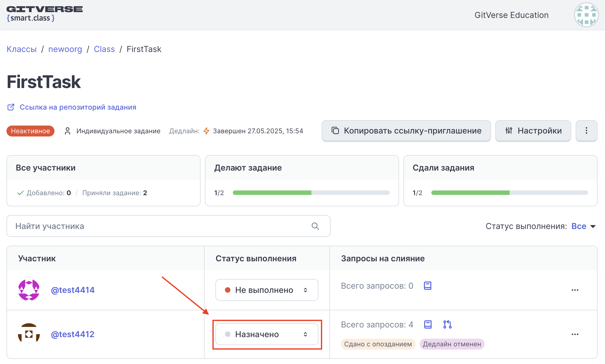Click the Неактивное status badge
605x364 pixels.
coord(30,131)
